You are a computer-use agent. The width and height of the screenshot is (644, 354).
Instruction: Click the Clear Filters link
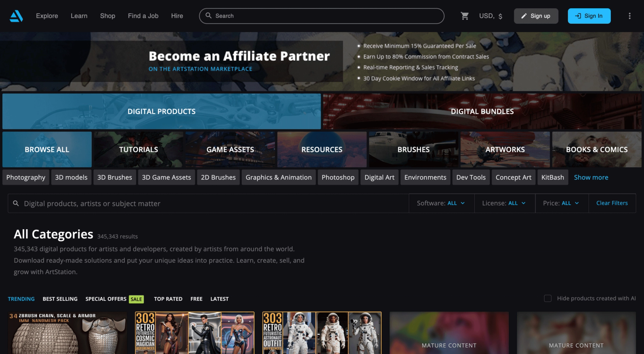[612, 203]
